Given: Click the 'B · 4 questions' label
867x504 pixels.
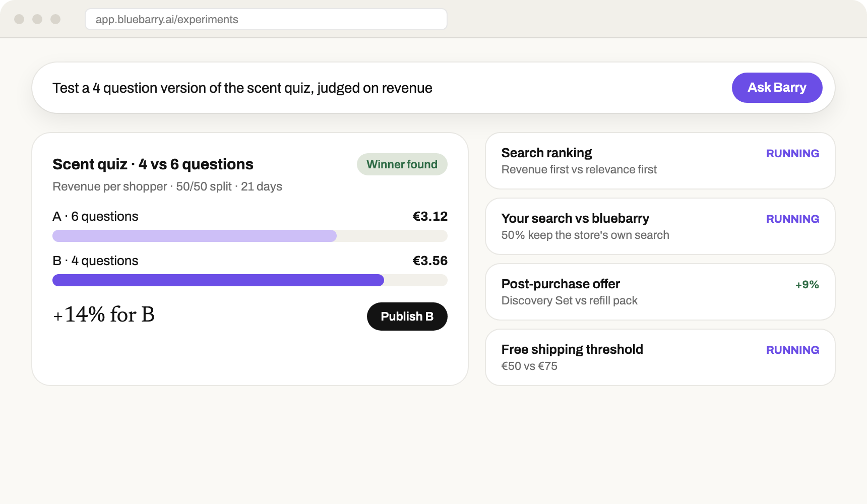Looking at the screenshot, I should coord(95,261).
